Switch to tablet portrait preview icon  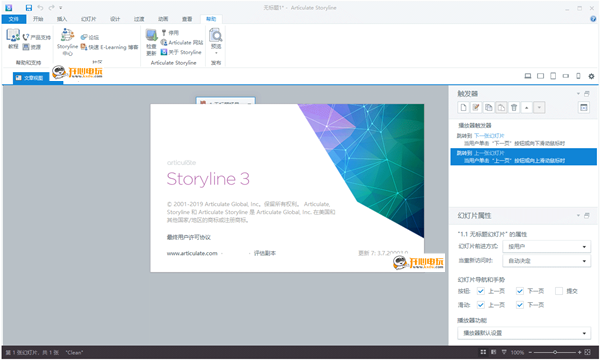tap(553, 76)
